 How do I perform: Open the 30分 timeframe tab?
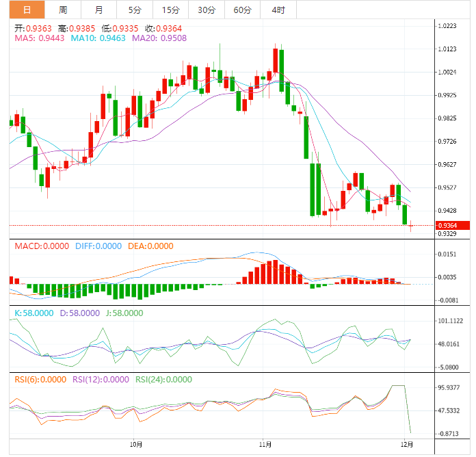(207, 10)
